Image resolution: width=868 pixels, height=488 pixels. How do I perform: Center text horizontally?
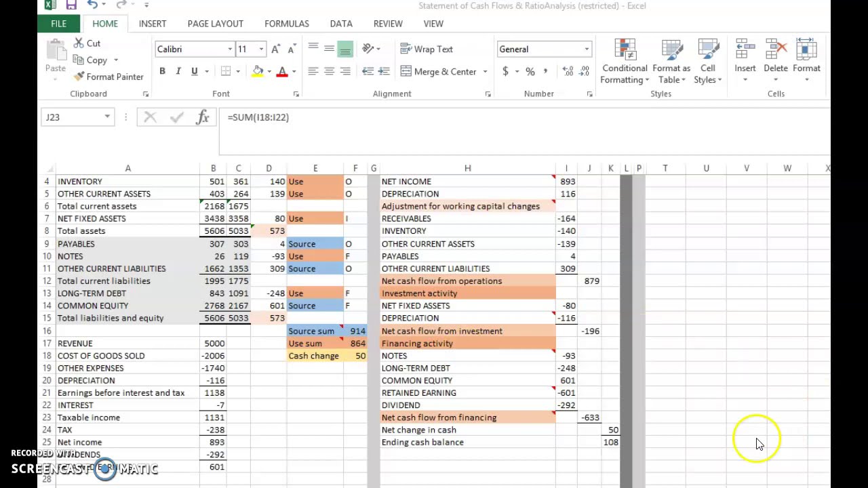pyautogui.click(x=329, y=71)
